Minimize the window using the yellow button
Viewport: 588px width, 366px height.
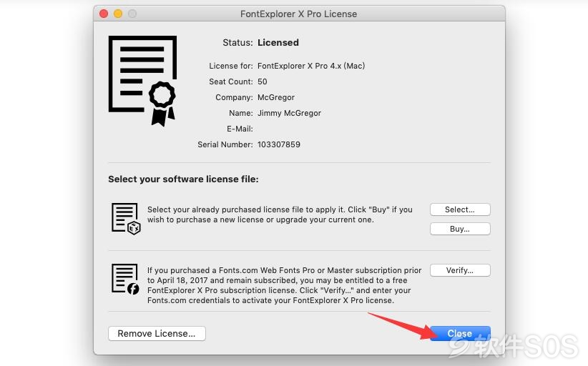pyautogui.click(x=118, y=14)
